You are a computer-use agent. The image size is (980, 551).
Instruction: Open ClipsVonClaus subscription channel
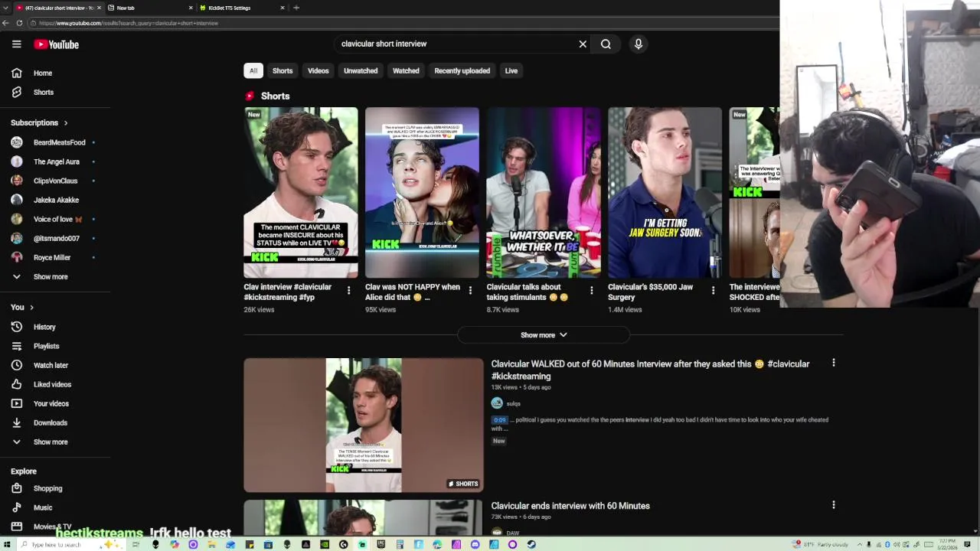[55, 181]
